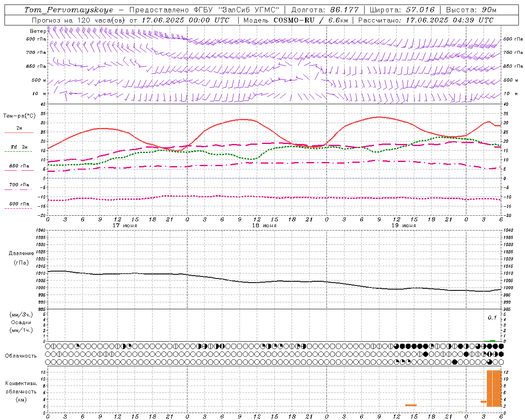Click the 850 гПа temperature legend entry
This screenshot has height=420, width=525.
click(x=19, y=166)
